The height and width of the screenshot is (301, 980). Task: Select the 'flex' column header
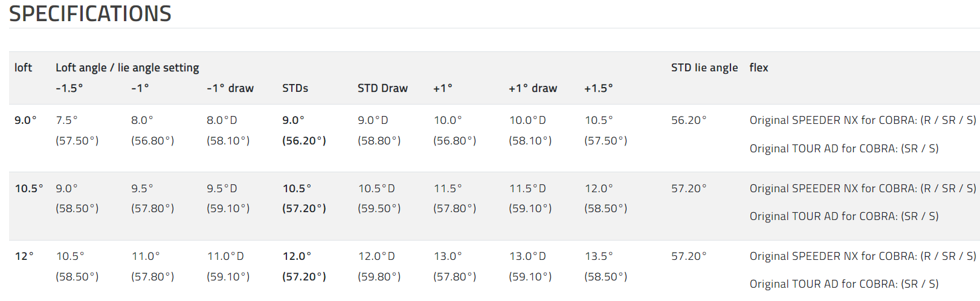point(758,68)
